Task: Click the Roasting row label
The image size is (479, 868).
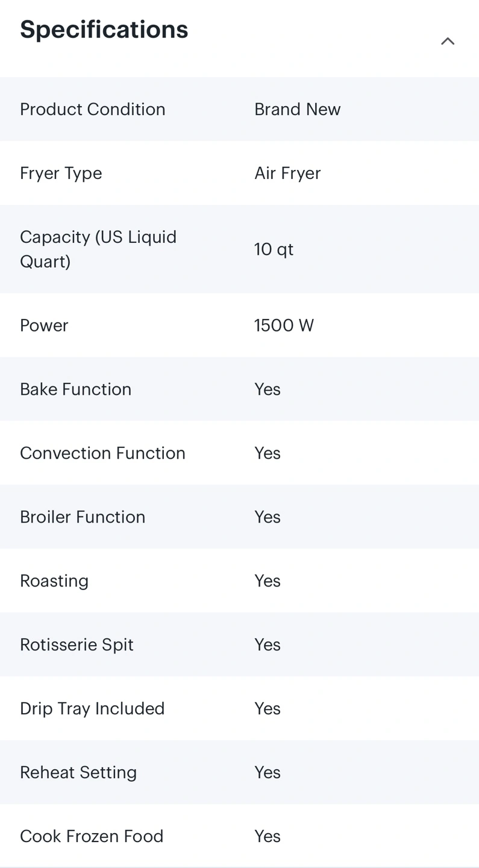Action: coord(54,581)
